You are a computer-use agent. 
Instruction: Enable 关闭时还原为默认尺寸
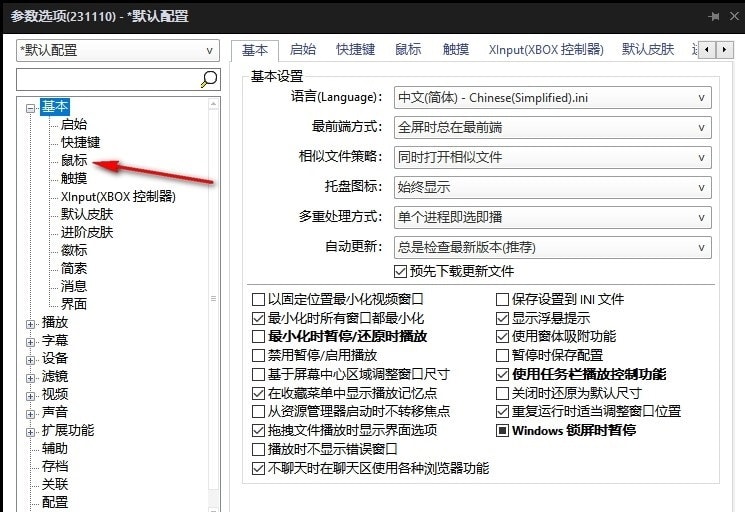click(502, 393)
